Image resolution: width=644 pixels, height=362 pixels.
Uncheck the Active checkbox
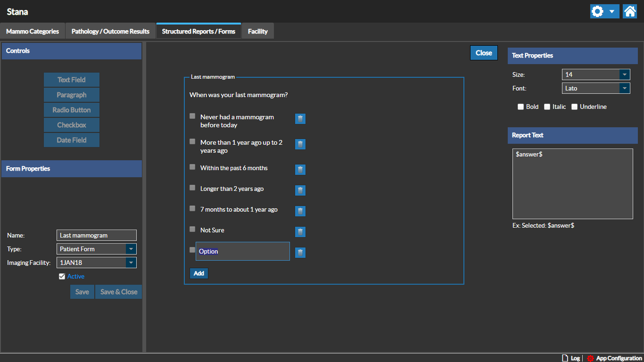[62, 277]
